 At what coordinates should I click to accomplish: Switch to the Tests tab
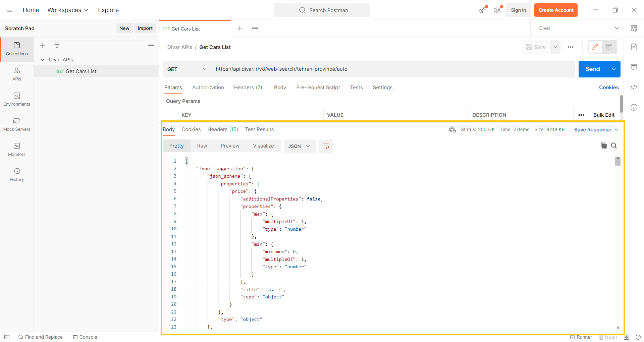pyautogui.click(x=356, y=88)
